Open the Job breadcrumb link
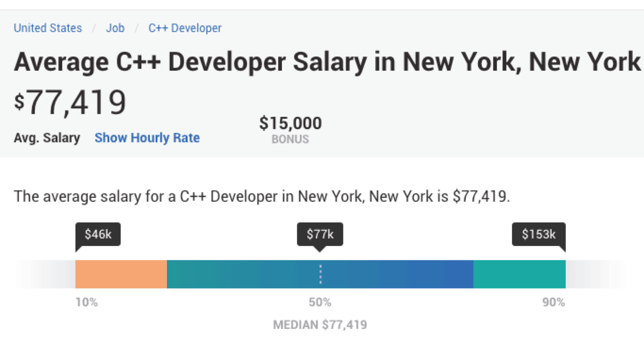 click(x=115, y=28)
